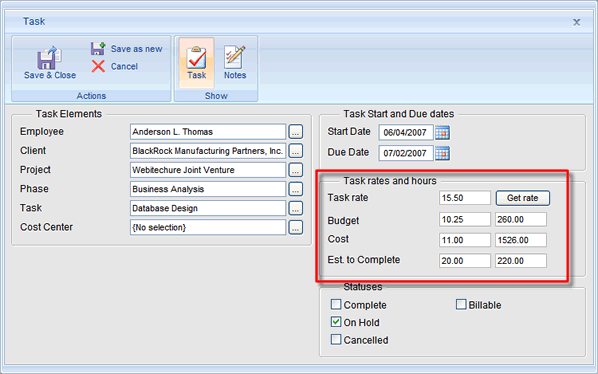Click the Task rate field 15.50

point(465,198)
